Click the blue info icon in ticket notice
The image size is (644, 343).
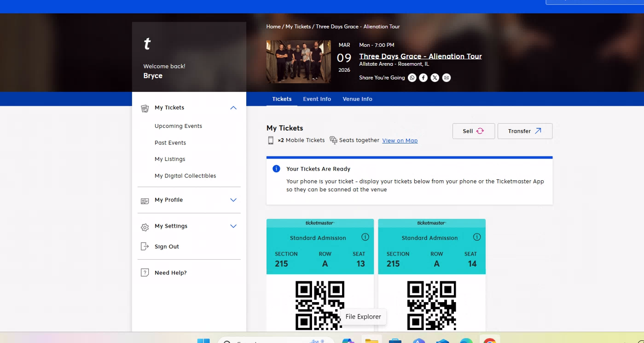click(x=276, y=169)
